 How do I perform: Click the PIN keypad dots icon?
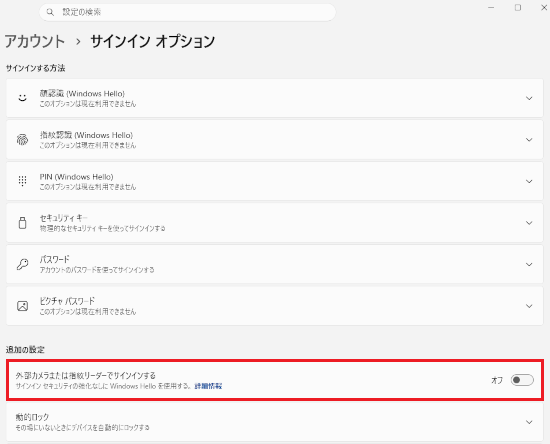tap(22, 181)
